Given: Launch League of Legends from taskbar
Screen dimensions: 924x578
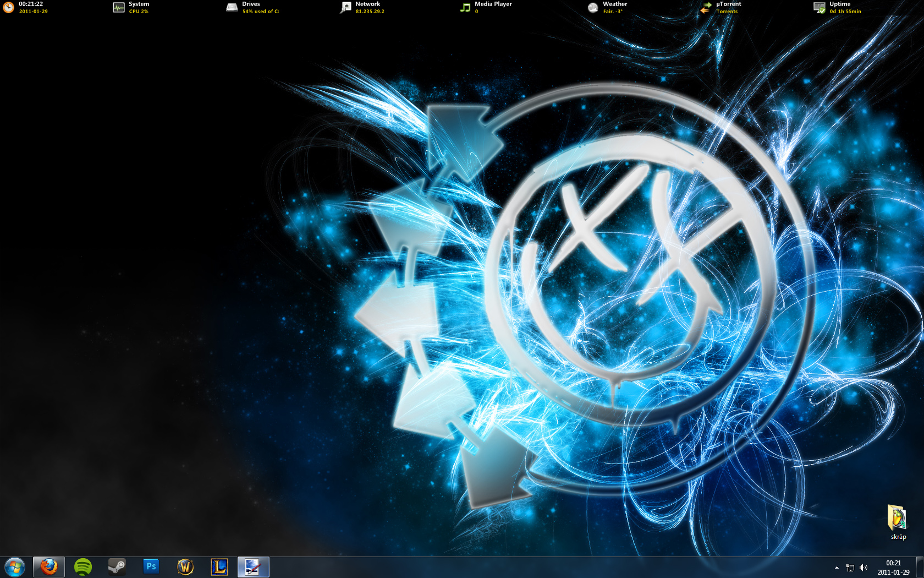Looking at the screenshot, I should click(219, 567).
